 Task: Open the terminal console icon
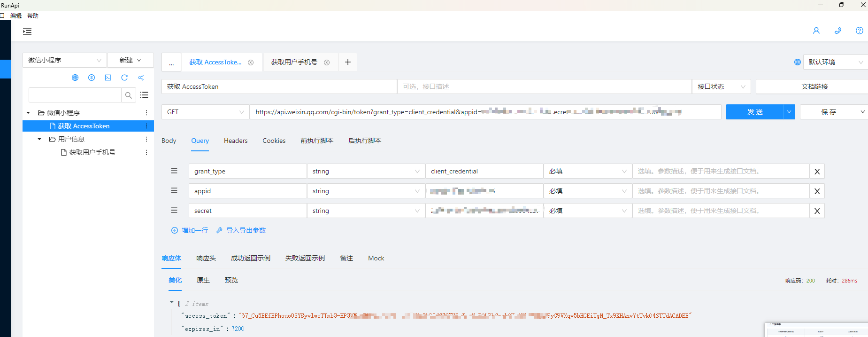[108, 78]
